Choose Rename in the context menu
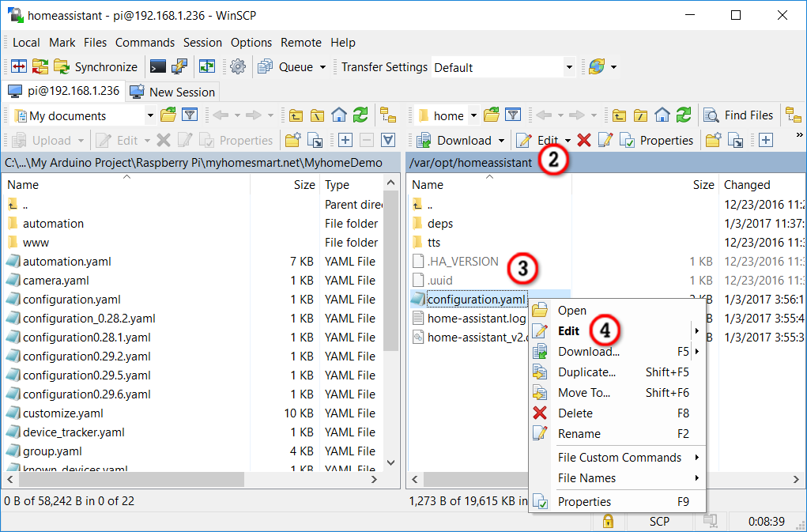 click(x=617, y=434)
